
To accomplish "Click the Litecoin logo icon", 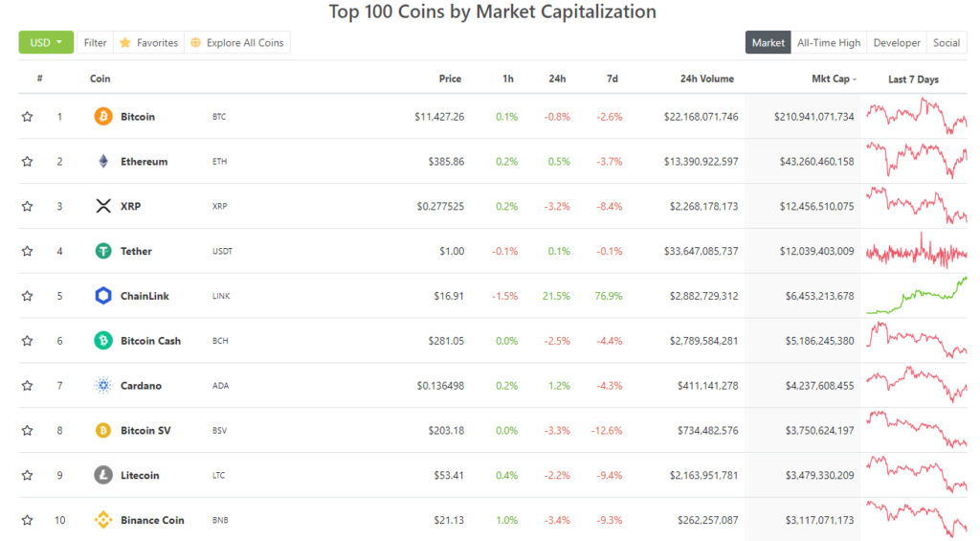I will (103, 476).
